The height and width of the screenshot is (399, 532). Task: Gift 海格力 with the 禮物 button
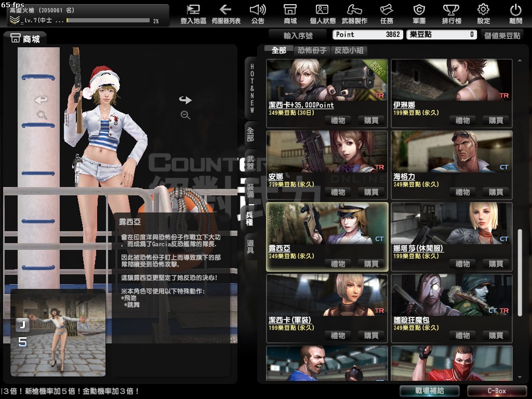pyautogui.click(x=463, y=192)
